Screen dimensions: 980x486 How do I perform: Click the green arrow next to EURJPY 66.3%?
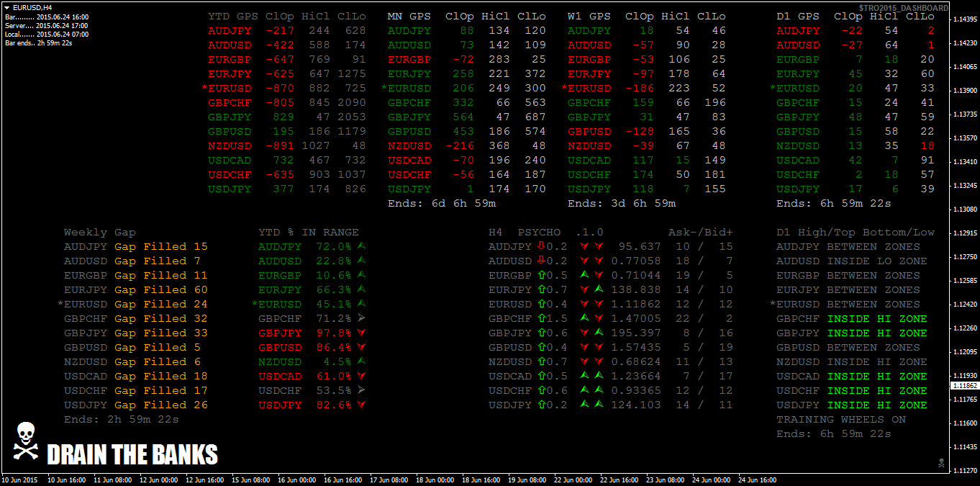361,289
